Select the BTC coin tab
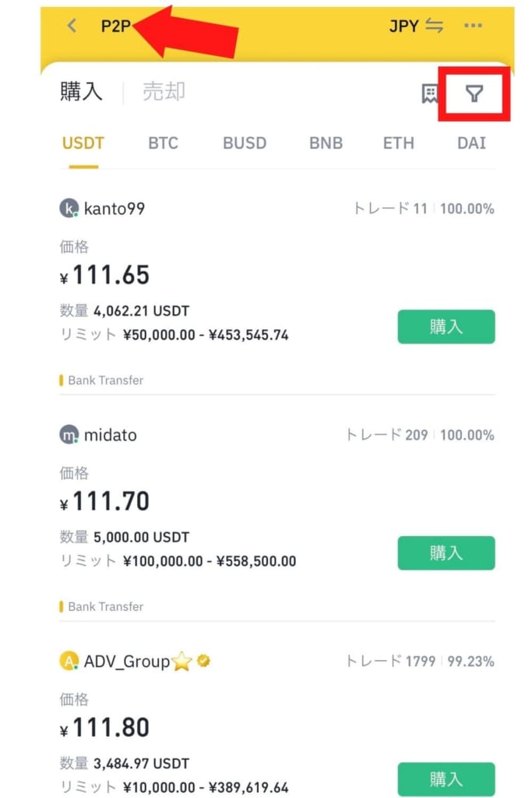The width and height of the screenshot is (532, 798). 164,143
